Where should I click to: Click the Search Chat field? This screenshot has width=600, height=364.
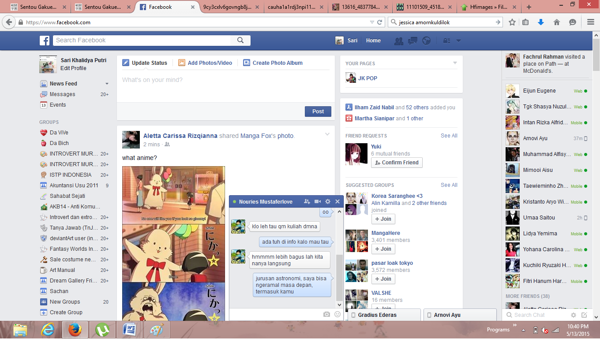536,315
